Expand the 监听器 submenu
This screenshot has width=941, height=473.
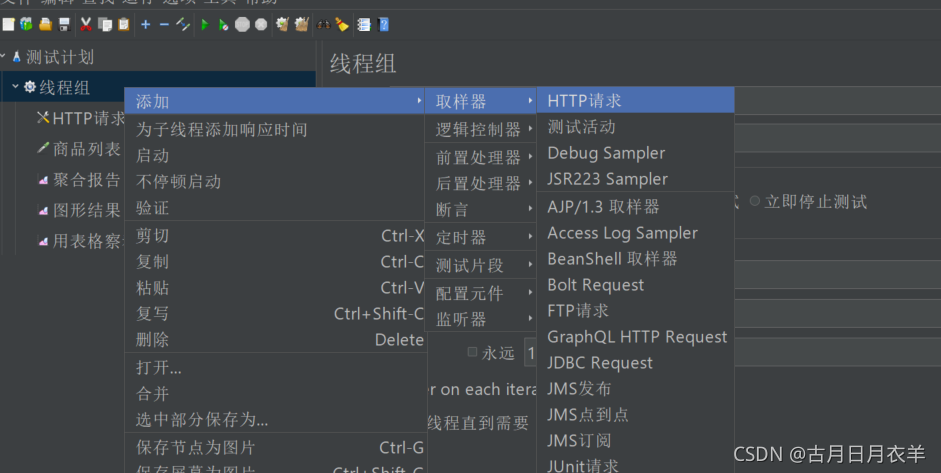[480, 319]
